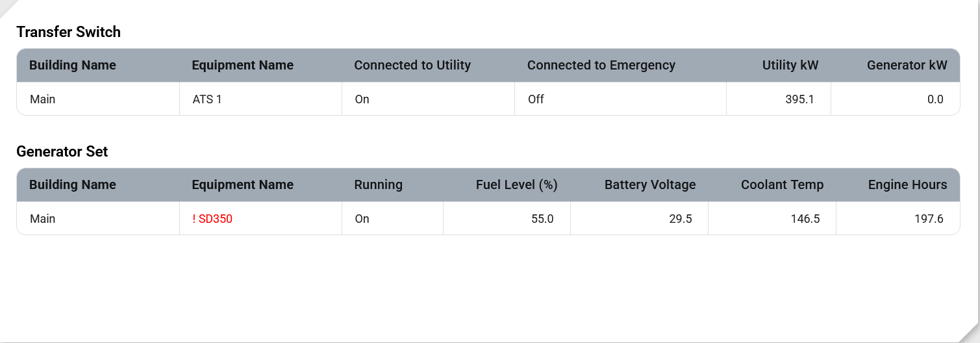Screen dimensions: 980x343
Task: Click the ATS 1 equipment name cell
Action: pos(207,99)
